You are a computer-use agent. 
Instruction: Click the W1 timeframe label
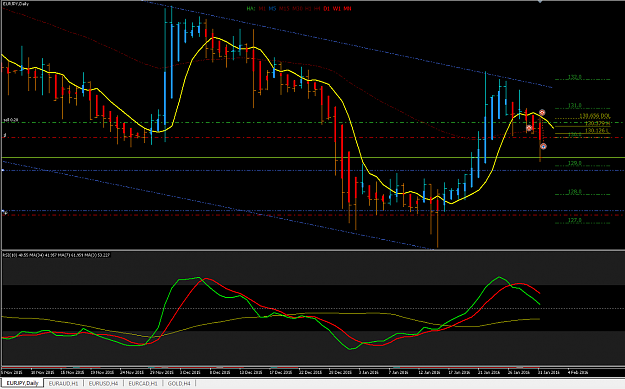337,8
